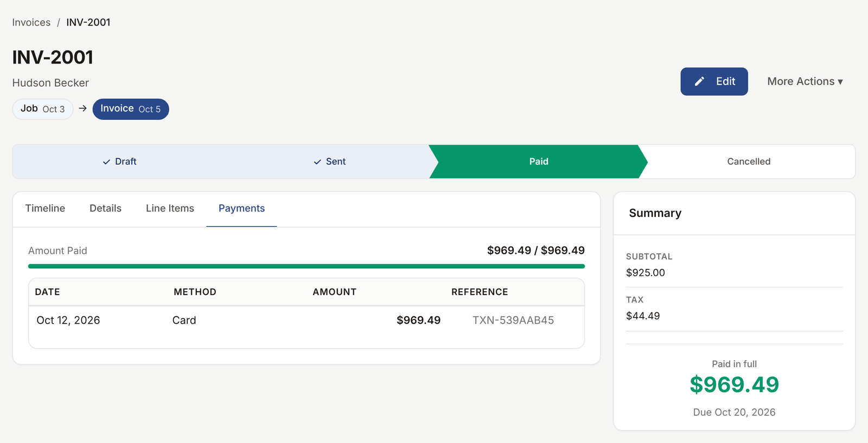Click the Paid status step
This screenshot has width=868, height=443.
coord(539,162)
